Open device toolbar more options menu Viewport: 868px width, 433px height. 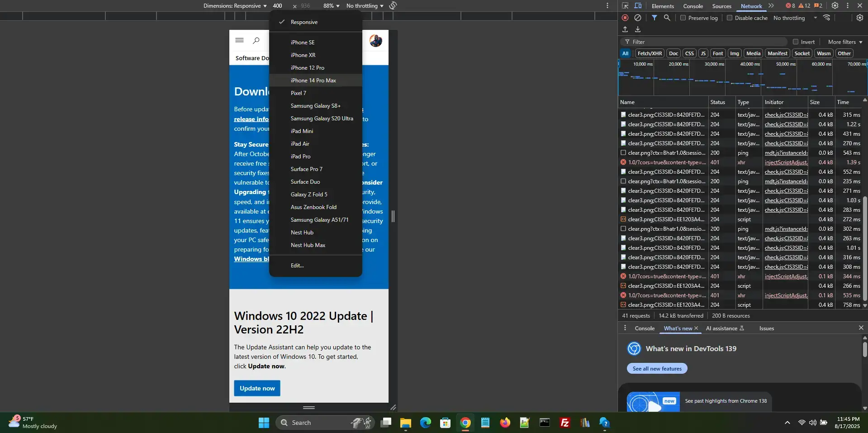click(607, 5)
